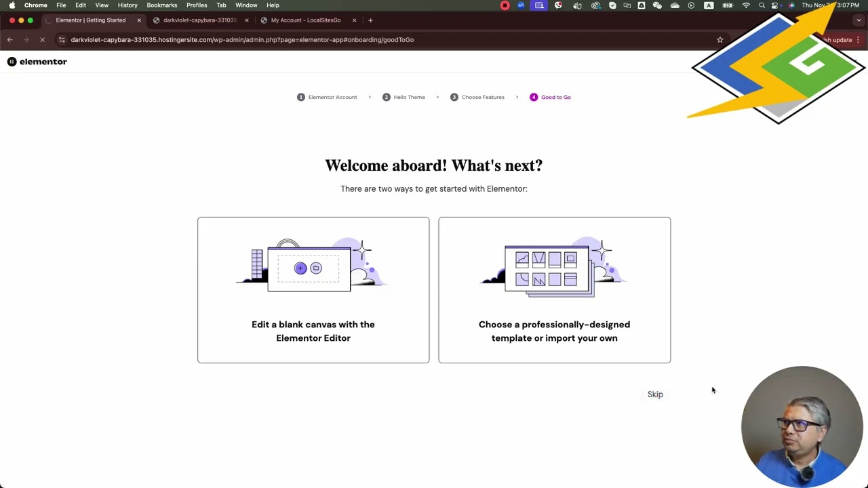Close the Elementor Getting Started tab

click(139, 20)
